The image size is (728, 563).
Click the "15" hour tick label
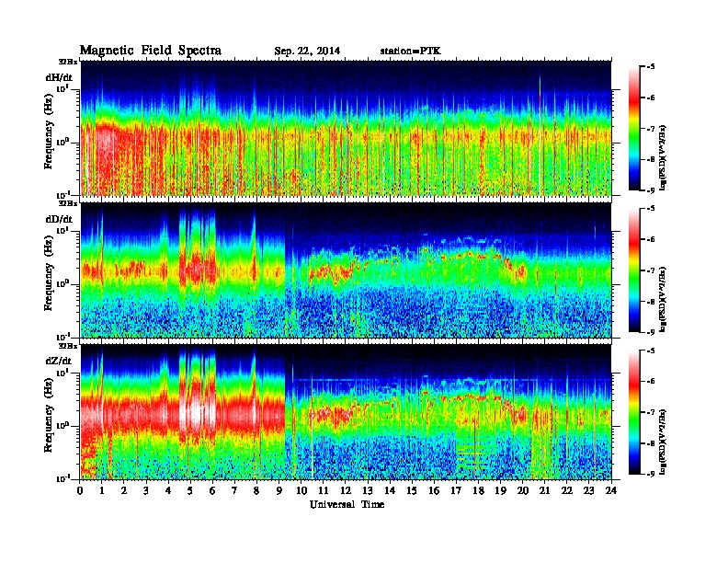click(x=412, y=490)
